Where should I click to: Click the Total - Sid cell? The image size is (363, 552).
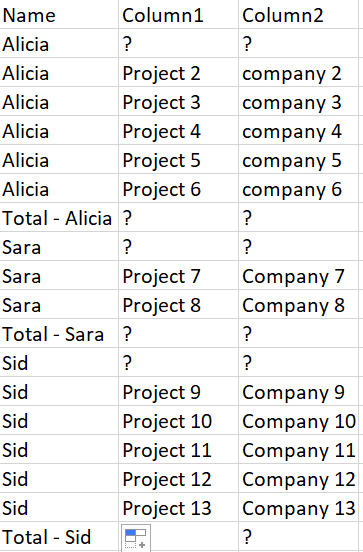[59, 536]
